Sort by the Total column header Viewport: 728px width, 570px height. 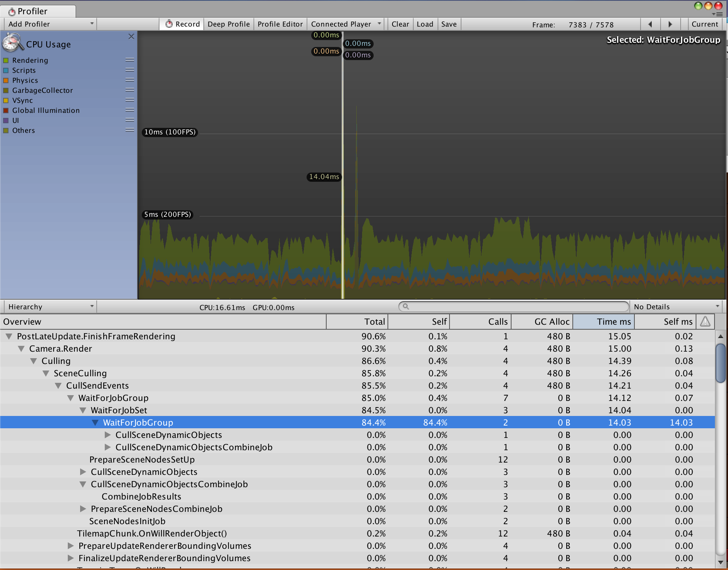click(357, 322)
